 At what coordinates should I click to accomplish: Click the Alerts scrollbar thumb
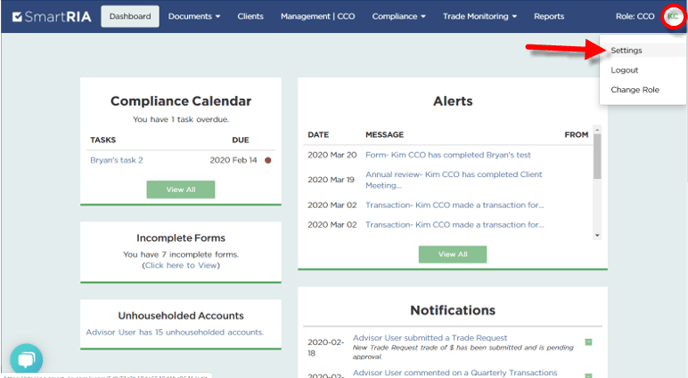pyautogui.click(x=597, y=156)
